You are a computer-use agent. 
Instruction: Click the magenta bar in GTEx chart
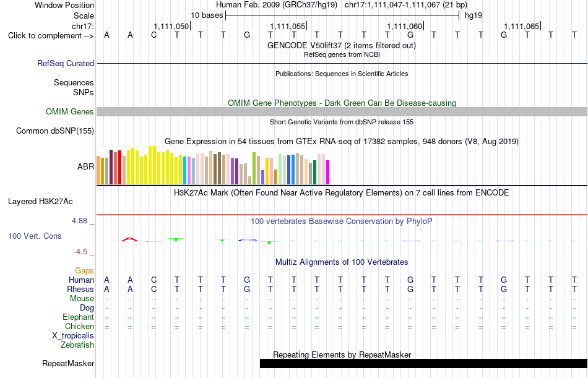328,172
